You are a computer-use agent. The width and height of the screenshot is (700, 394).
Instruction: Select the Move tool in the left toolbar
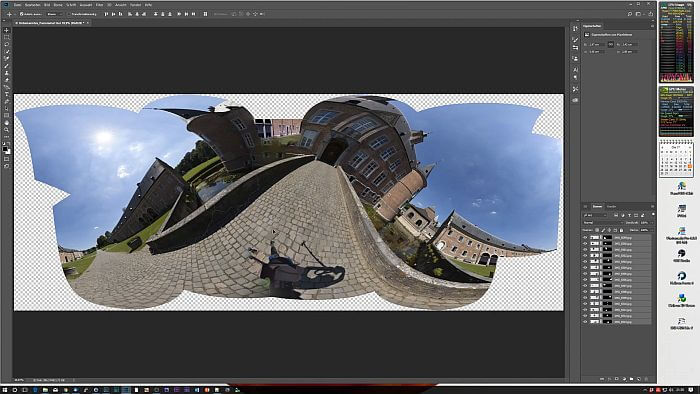[6, 30]
